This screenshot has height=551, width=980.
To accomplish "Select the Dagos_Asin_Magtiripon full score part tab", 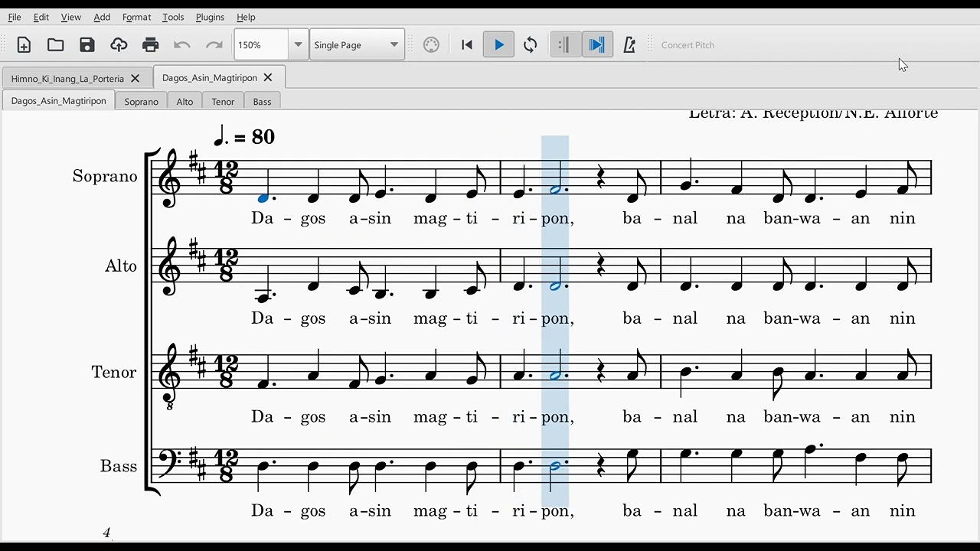I will [x=58, y=101].
